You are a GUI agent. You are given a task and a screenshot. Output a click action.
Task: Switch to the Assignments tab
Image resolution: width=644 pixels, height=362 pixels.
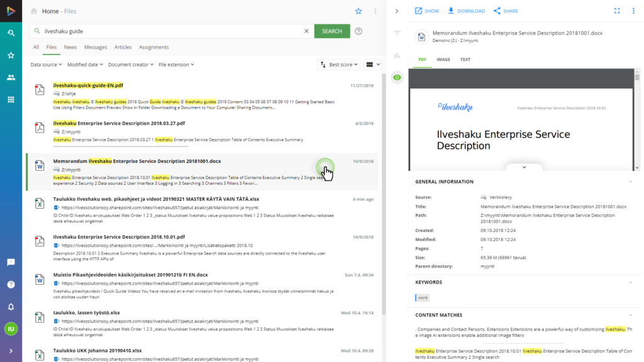(153, 47)
